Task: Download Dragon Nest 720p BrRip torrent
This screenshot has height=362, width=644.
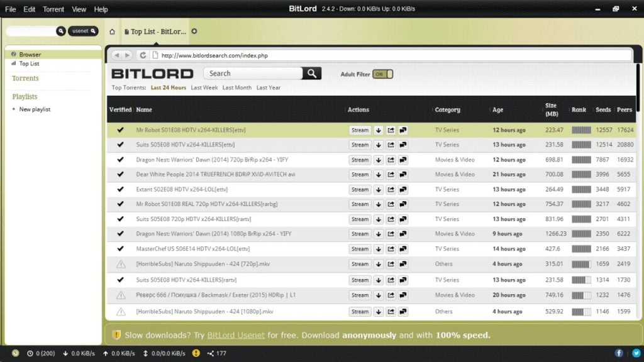Action: click(378, 160)
